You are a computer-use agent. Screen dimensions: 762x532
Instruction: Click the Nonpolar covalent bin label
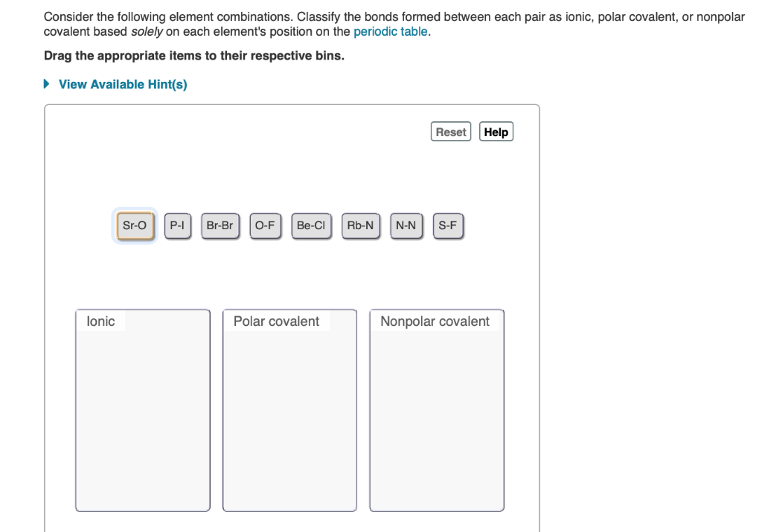(435, 321)
